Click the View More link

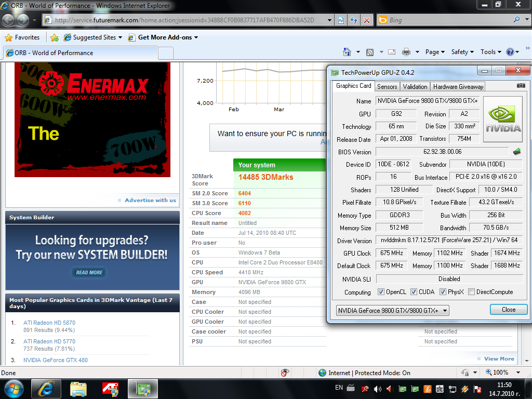tap(499, 358)
